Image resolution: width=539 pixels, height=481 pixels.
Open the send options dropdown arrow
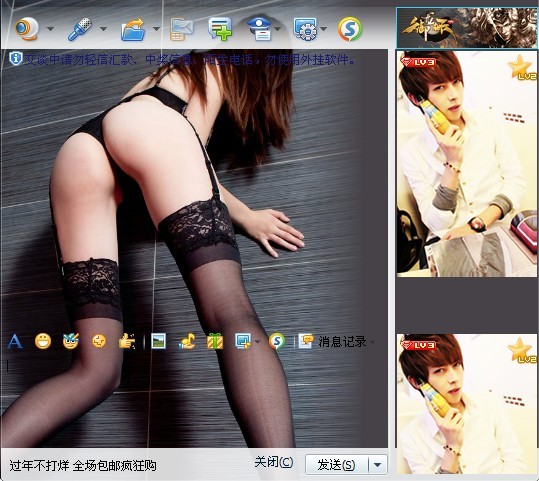pyautogui.click(x=378, y=464)
